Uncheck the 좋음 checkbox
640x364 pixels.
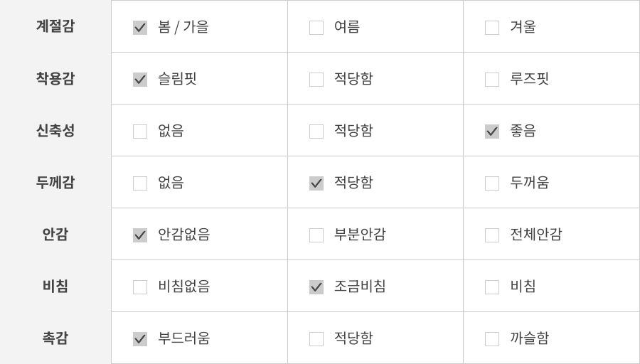point(492,132)
